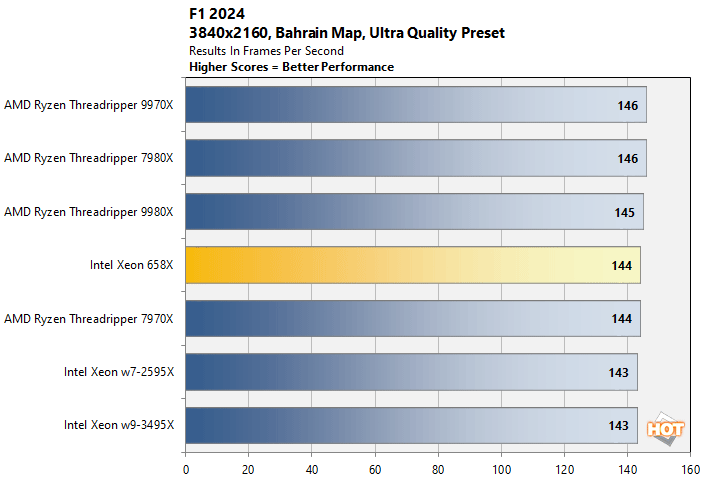This screenshot has height=480, width=708.
Task: Click 'Higher Scores = Better Performance' text
Action: pos(291,67)
